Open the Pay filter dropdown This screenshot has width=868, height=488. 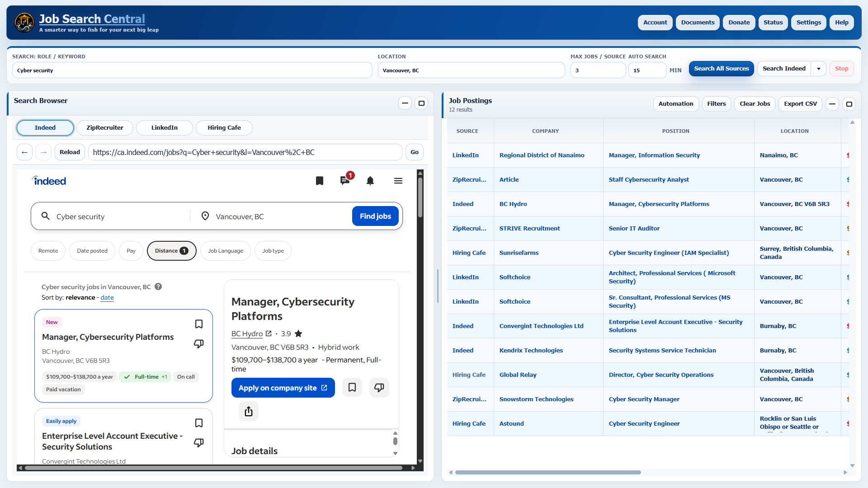pyautogui.click(x=131, y=251)
